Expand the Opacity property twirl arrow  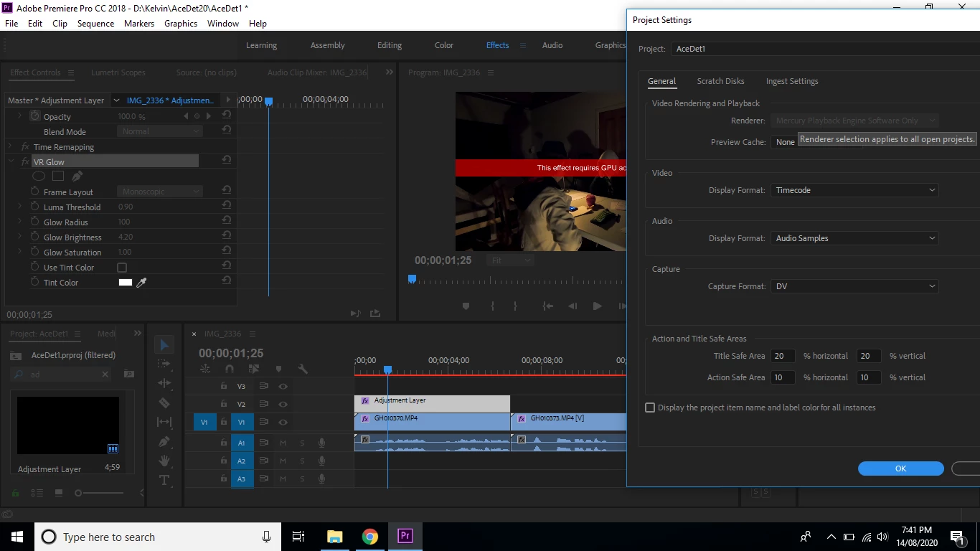[x=19, y=116]
